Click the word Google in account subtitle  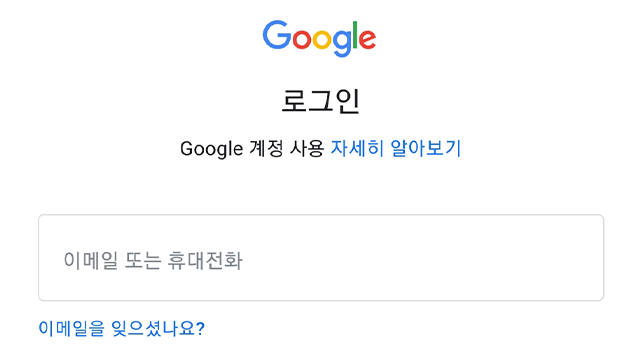211,149
